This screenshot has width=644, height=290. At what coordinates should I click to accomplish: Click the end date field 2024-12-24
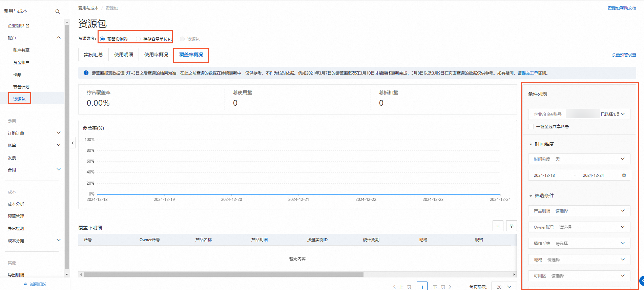click(x=594, y=175)
